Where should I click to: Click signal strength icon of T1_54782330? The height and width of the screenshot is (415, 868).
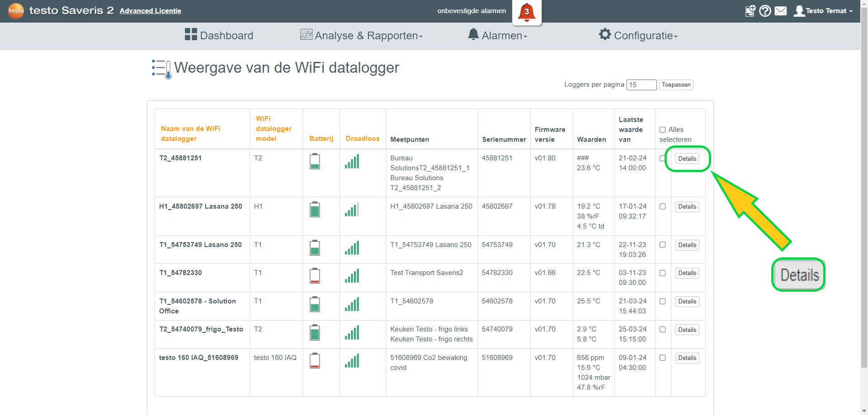point(352,276)
